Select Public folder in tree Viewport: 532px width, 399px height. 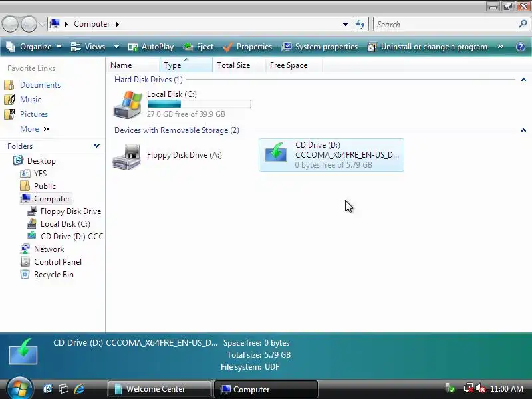click(45, 186)
